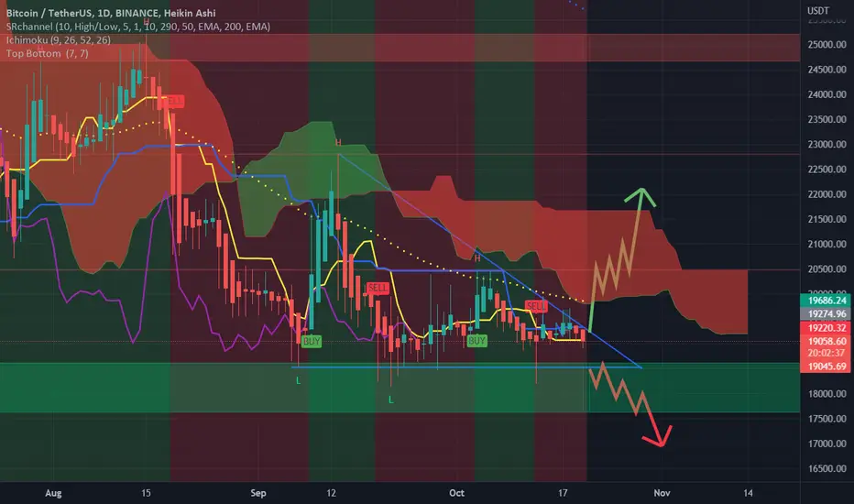The image size is (854, 504).
Task: Click 18000.00 on the price axis
Action: pyautogui.click(x=827, y=394)
